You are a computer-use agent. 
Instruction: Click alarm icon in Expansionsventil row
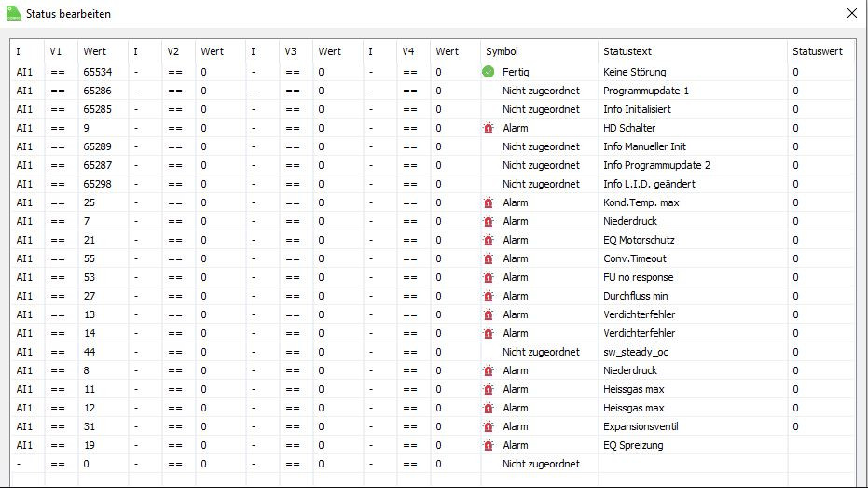(x=489, y=427)
